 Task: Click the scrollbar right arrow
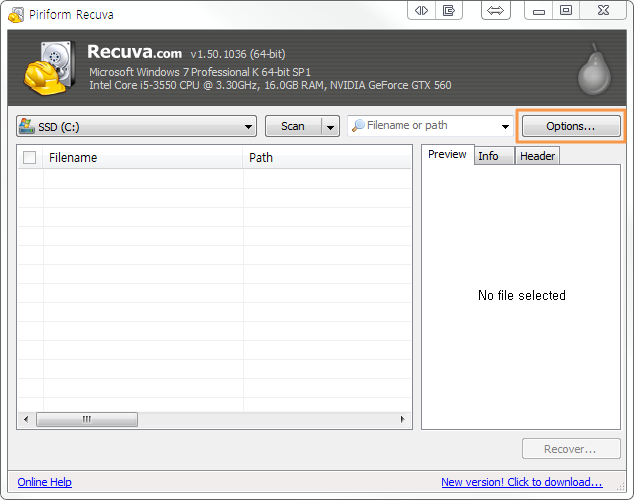pyautogui.click(x=402, y=419)
